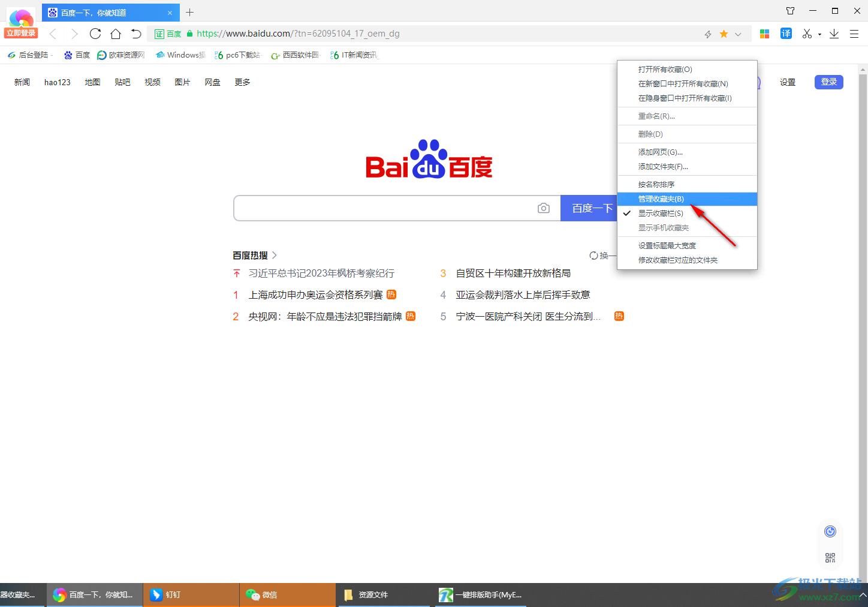Click the blue 登录 button
Image resolution: width=868 pixels, height=607 pixels.
(829, 82)
